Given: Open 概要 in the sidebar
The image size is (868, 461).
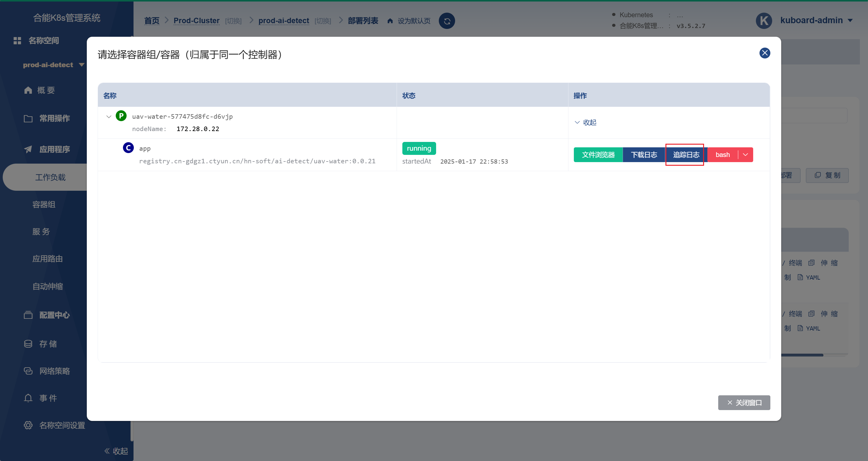Looking at the screenshot, I should click(46, 90).
